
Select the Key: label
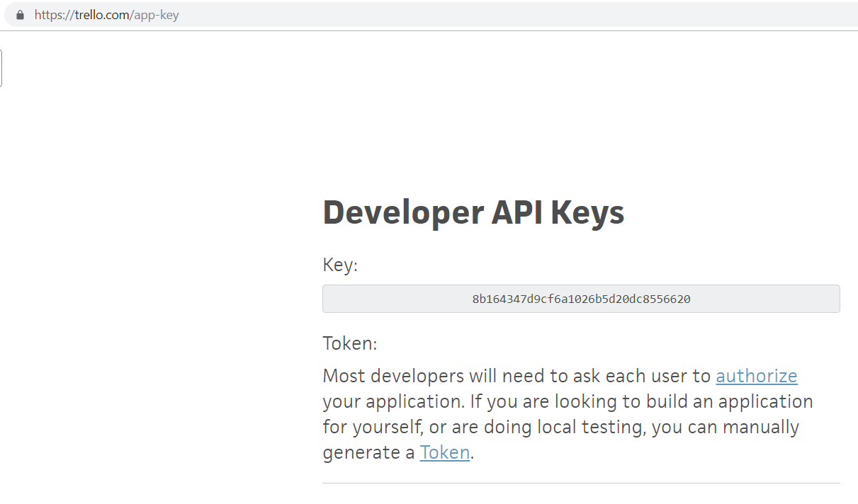point(340,265)
